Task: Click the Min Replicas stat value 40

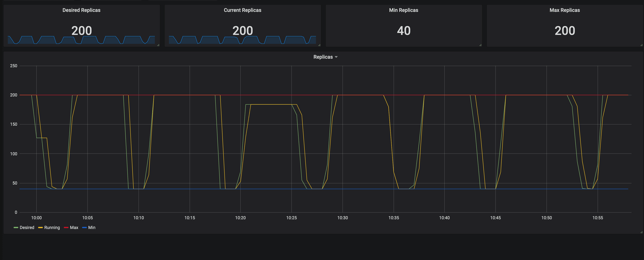Action: tap(404, 30)
